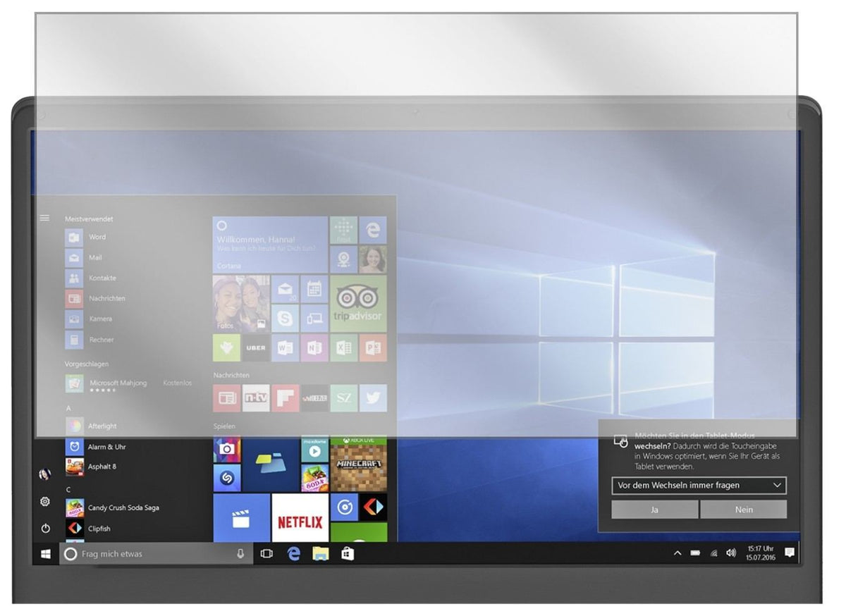Screen dimensions: 846x616
Task: Click the Nein button
Action: (744, 510)
